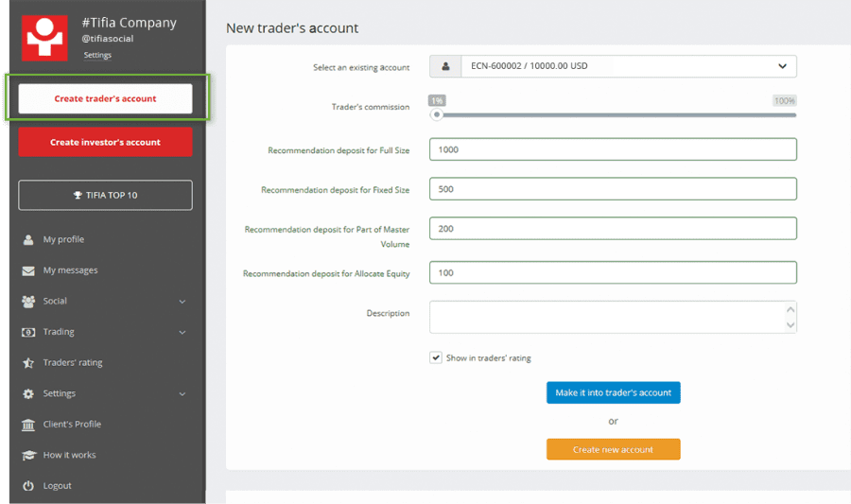This screenshot has width=851, height=504.
Task: Click the Social group icon
Action: coord(28,302)
